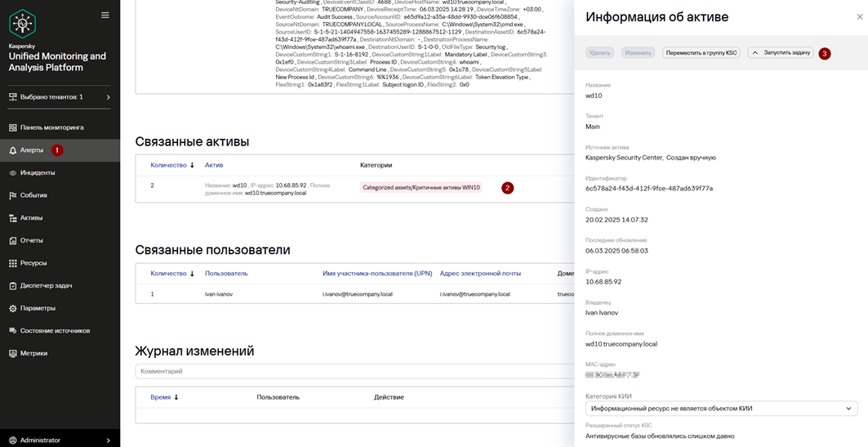Click the hamburger menu icon in sidebar
868x447 pixels.
point(105,16)
